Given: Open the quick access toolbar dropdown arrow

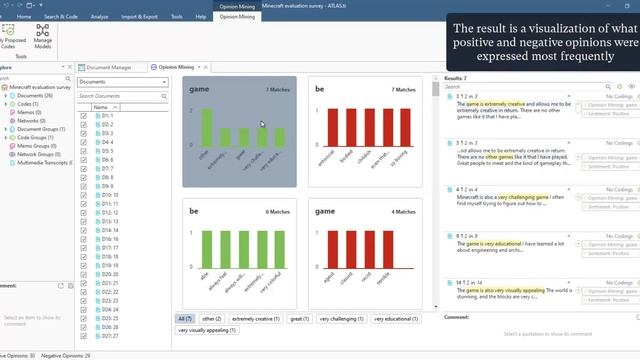Looking at the screenshot, I should point(41,5).
